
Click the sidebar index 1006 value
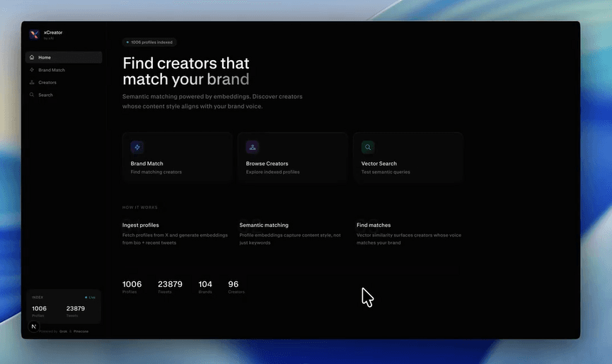pos(39,308)
